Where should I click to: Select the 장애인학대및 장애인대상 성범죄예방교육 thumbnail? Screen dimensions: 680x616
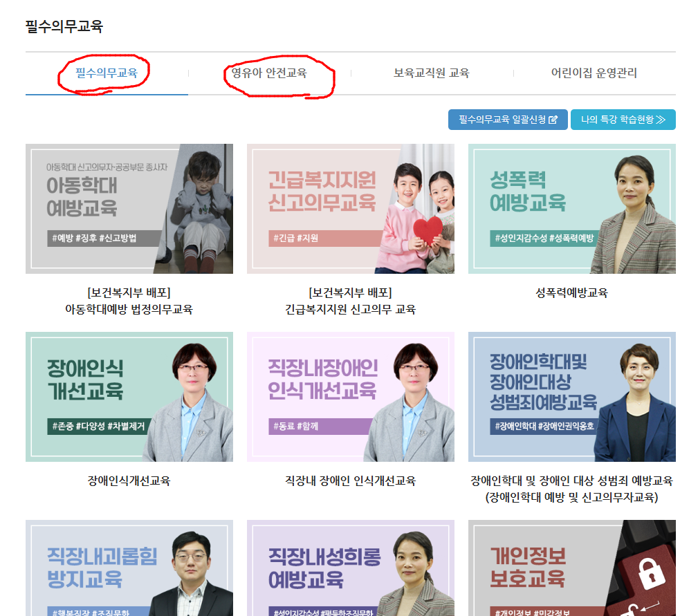click(x=572, y=397)
